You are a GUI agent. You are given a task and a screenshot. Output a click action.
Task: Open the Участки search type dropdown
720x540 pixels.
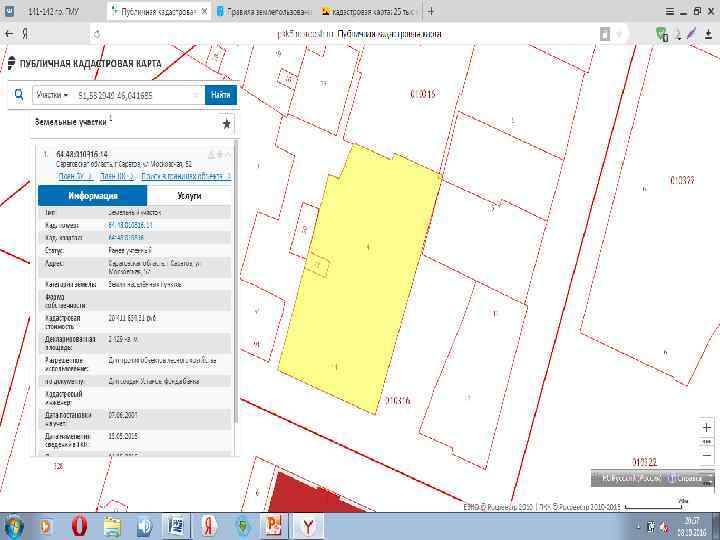(x=52, y=95)
